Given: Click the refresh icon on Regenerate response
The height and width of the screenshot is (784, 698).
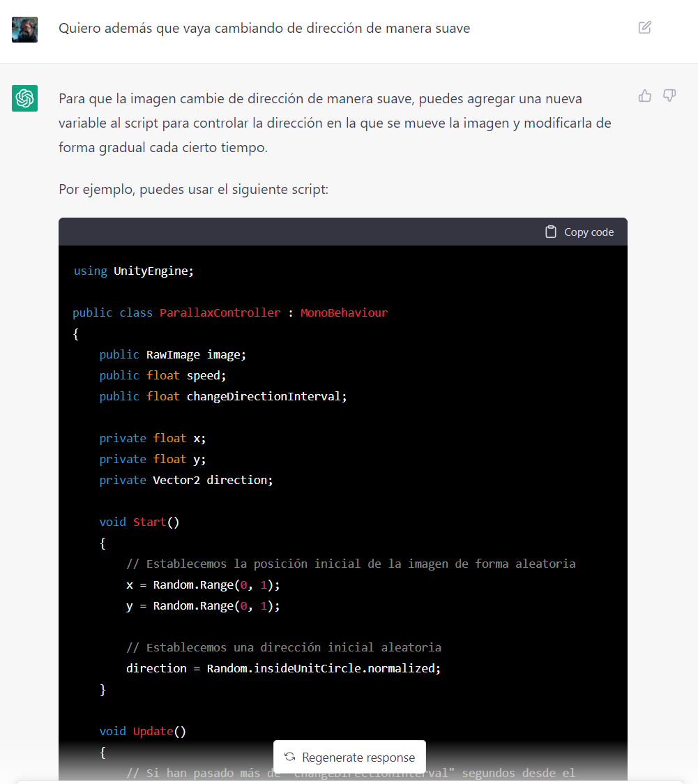Looking at the screenshot, I should tap(289, 757).
